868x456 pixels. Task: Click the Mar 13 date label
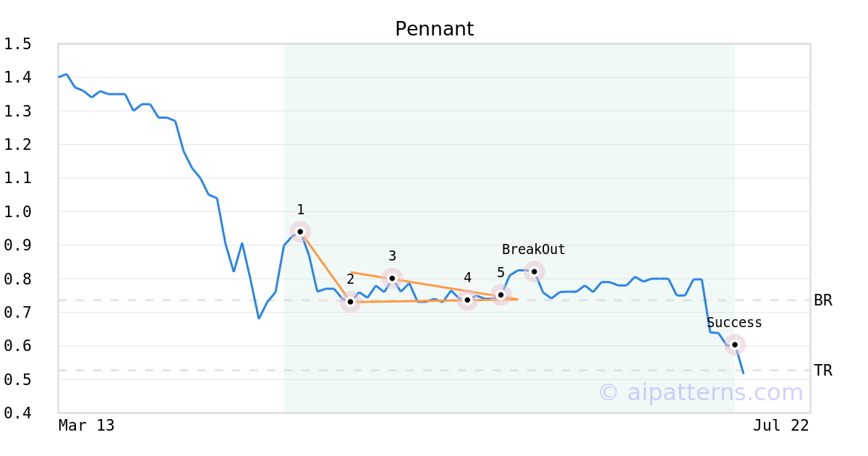tap(87, 426)
